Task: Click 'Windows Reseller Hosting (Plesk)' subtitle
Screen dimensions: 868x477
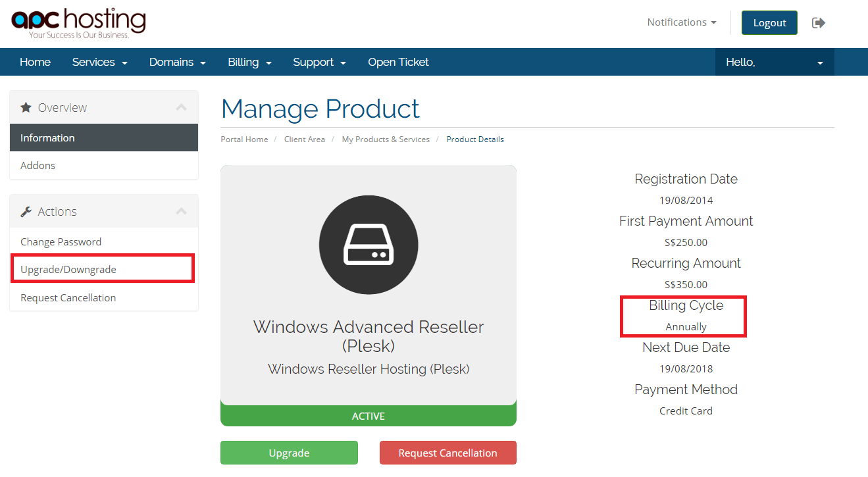Action: pyautogui.click(x=369, y=369)
